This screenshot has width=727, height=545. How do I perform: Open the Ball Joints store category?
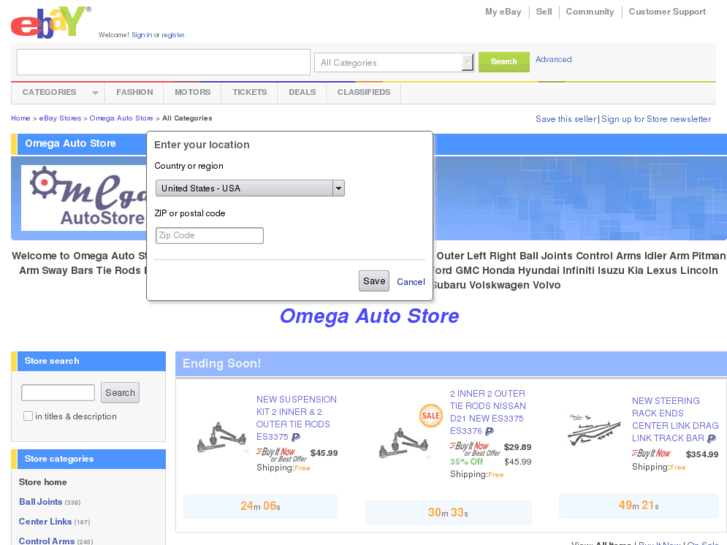click(40, 502)
